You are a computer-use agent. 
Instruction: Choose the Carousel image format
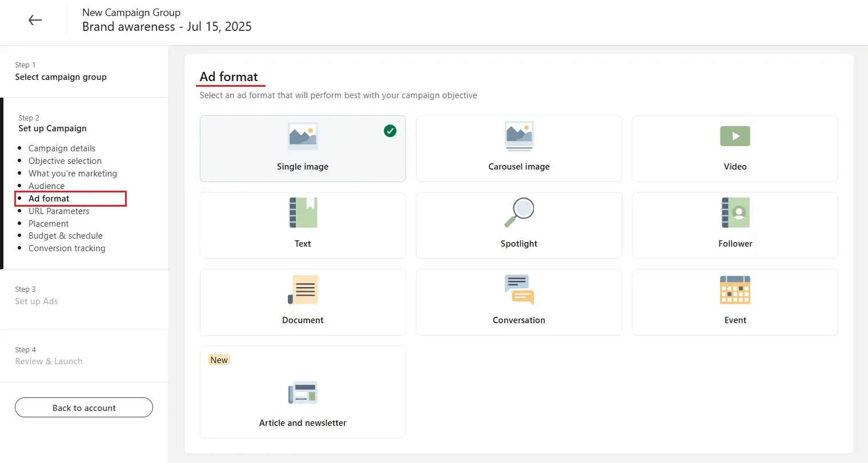click(x=519, y=148)
